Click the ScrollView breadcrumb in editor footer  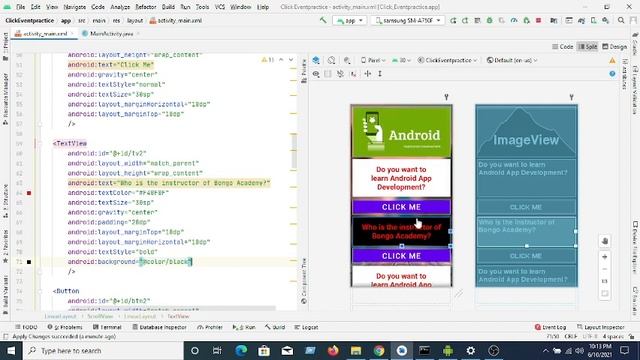click(100, 316)
